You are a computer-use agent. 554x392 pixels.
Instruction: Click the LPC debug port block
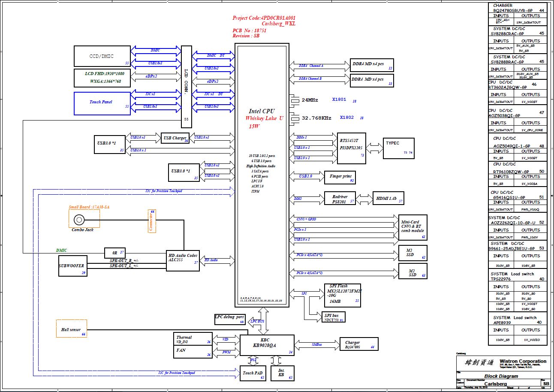230,319
